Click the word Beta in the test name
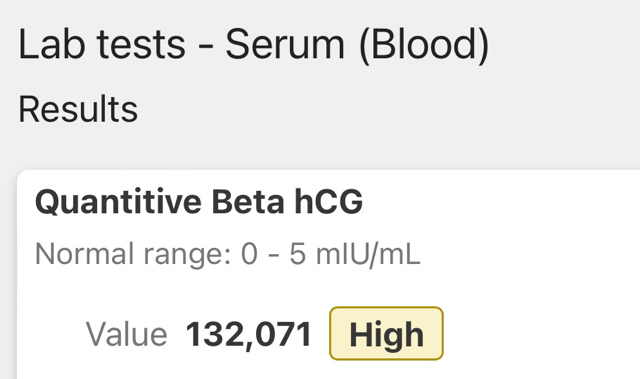 [248, 202]
